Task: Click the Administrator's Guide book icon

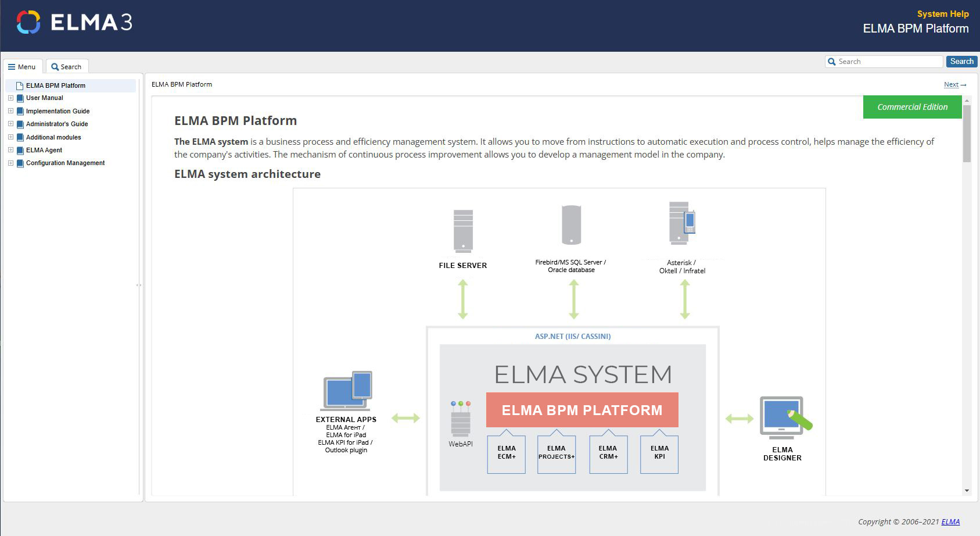Action: 20,124
